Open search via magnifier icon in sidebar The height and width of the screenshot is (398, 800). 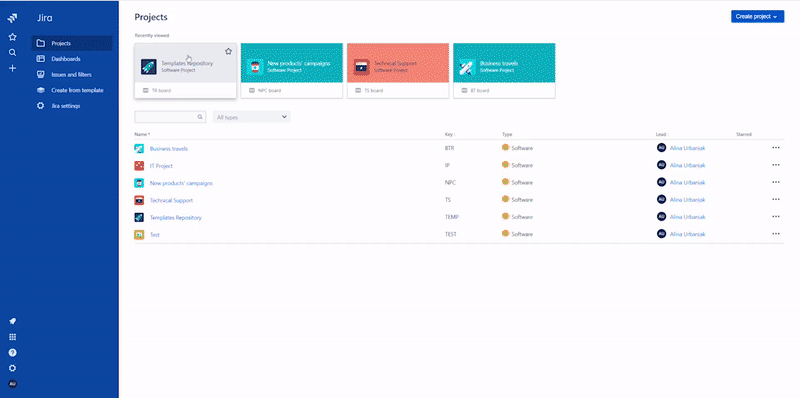(x=13, y=53)
